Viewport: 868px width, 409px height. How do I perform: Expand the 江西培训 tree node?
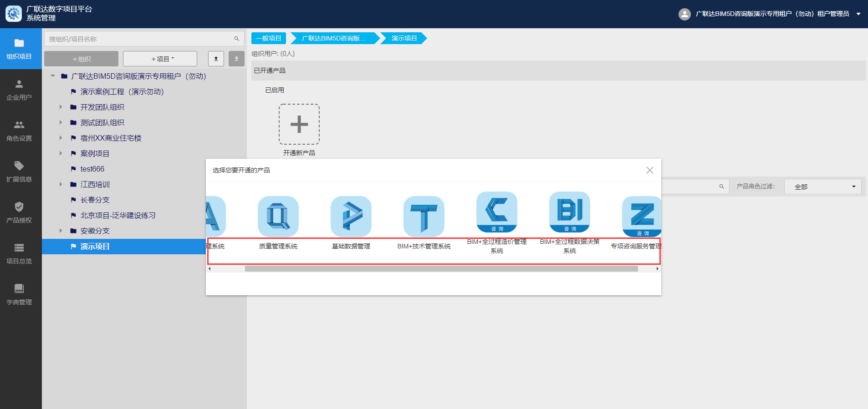pyautogui.click(x=61, y=184)
